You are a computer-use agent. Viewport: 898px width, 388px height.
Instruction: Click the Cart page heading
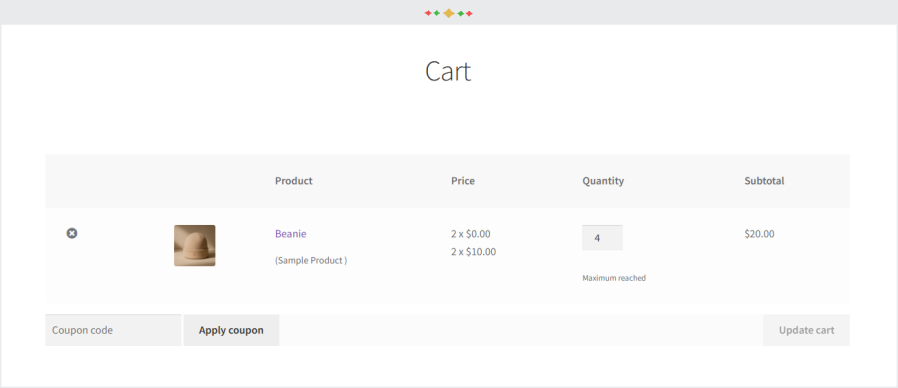click(448, 72)
